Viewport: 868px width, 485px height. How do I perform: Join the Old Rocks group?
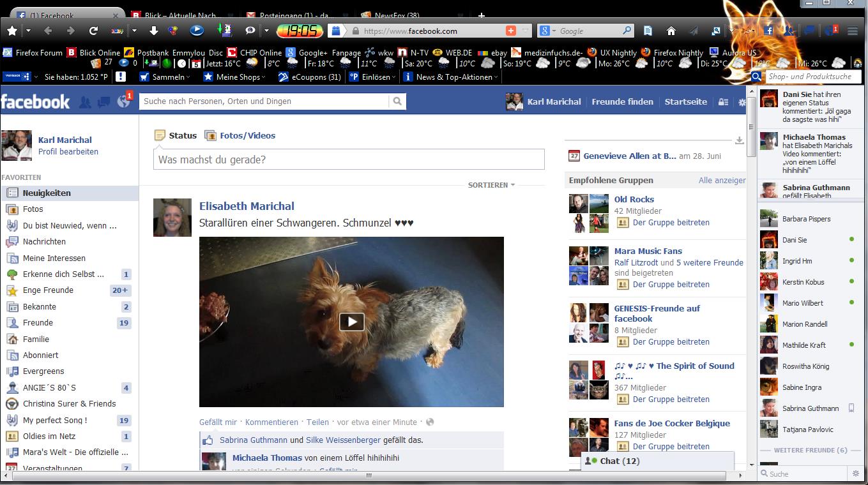(x=671, y=223)
